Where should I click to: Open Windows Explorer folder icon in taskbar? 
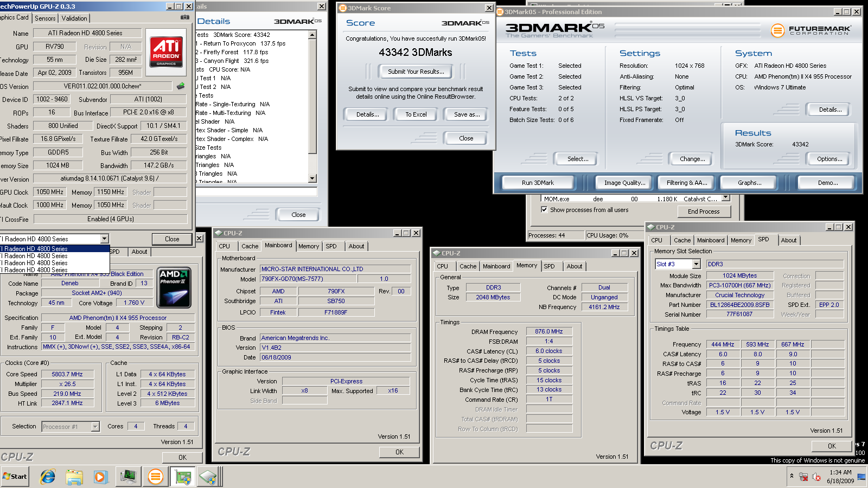(x=74, y=477)
